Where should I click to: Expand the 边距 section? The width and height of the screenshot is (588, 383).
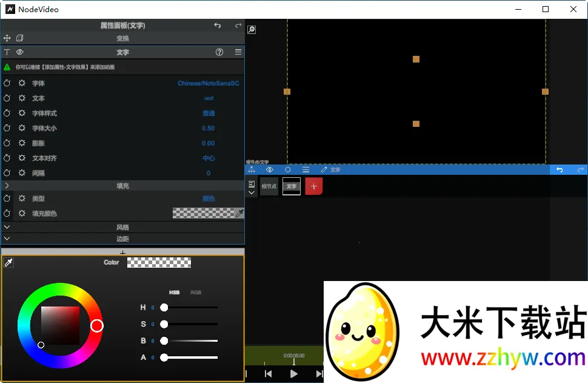pos(7,239)
